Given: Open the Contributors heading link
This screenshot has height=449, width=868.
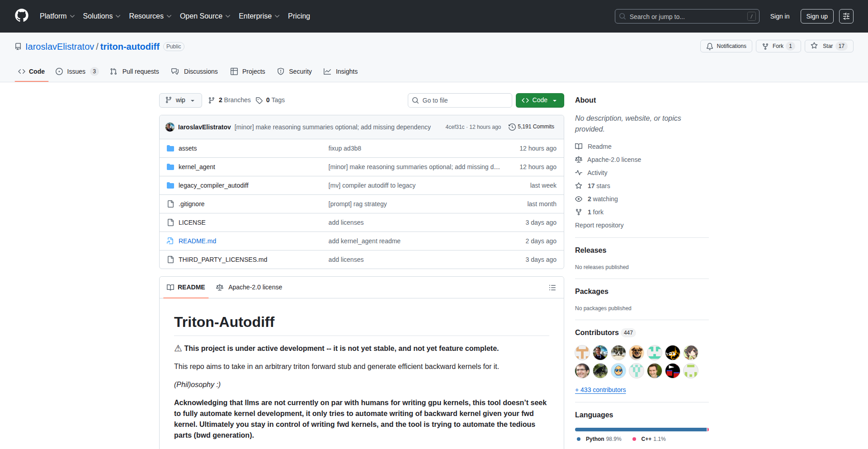Looking at the screenshot, I should pos(597,332).
